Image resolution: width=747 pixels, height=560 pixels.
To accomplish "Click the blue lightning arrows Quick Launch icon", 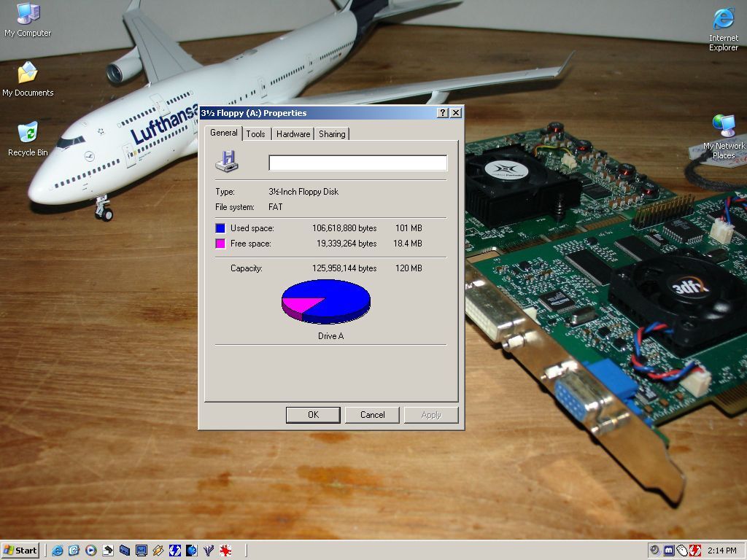I will pyautogui.click(x=175, y=551).
